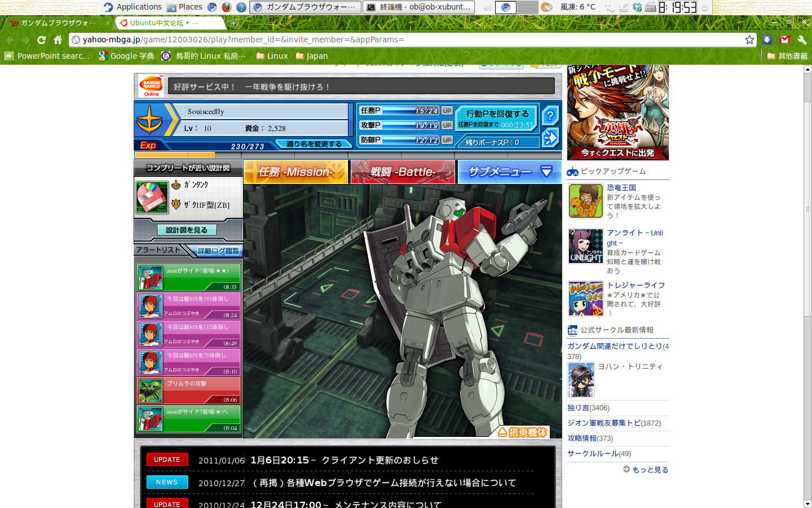Click the red UPDATE badge dated 2011/01/06
Image resolution: width=812 pixels, height=508 pixels.
[167, 459]
